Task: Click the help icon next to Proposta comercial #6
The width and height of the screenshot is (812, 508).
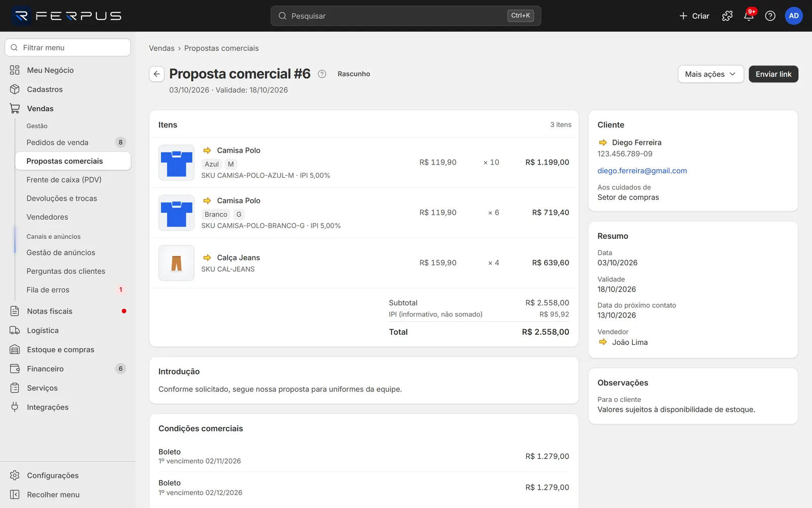Action: point(322,74)
